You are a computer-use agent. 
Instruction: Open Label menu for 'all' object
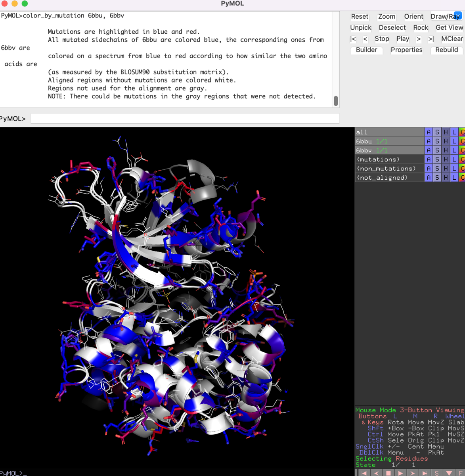pos(454,132)
